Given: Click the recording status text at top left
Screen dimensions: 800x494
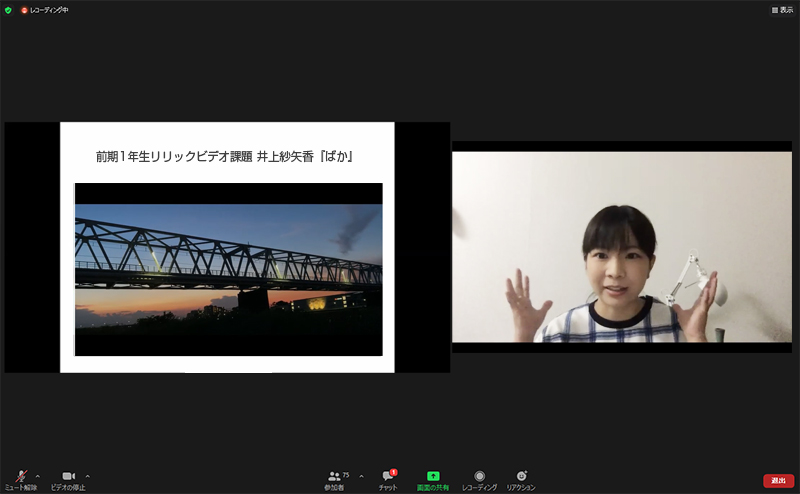Looking at the screenshot, I should 50,9.
